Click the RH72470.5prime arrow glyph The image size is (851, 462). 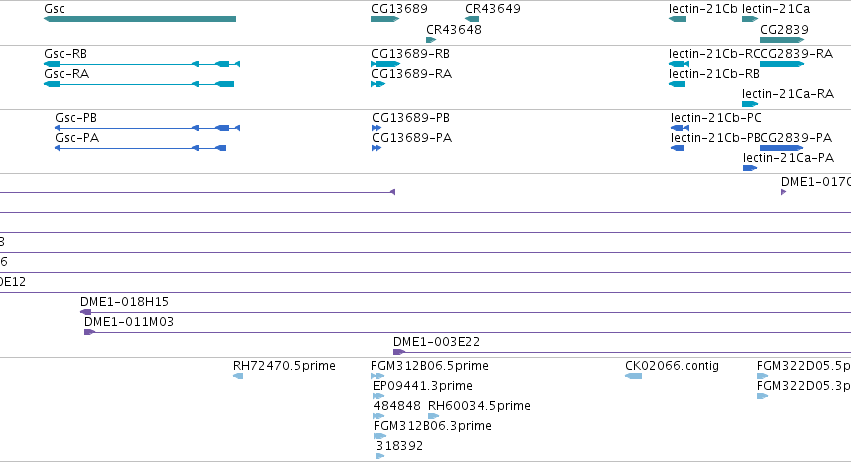coord(238,376)
